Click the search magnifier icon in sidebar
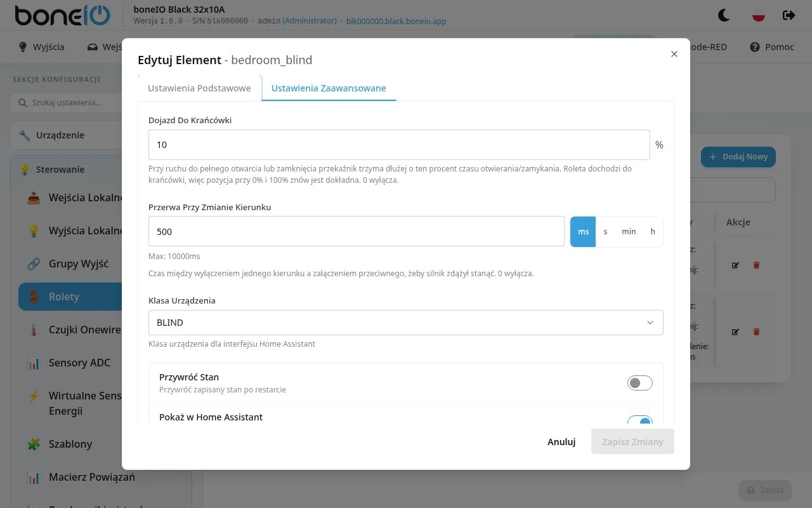Screen dimensions: 812x508 coord(23,102)
